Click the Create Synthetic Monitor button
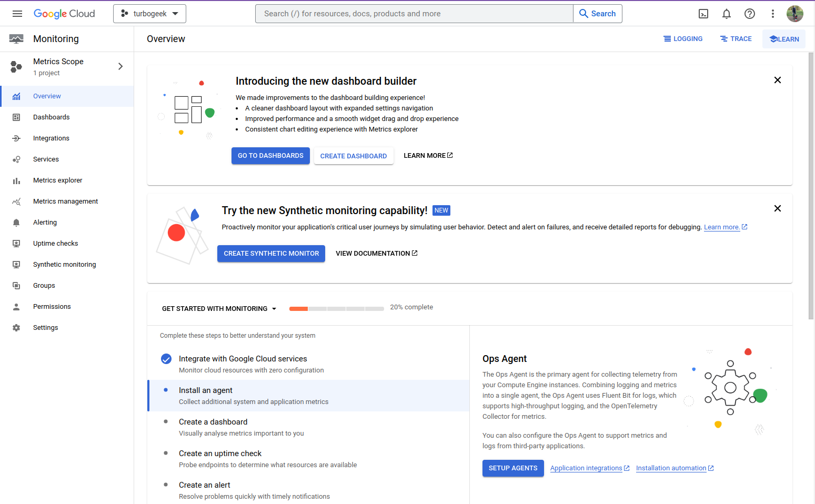 coord(271,254)
